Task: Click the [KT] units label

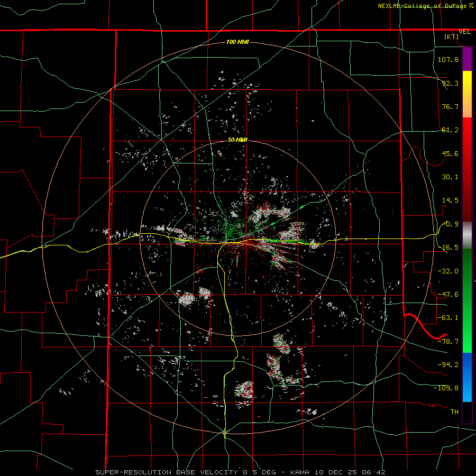Action: (452, 36)
